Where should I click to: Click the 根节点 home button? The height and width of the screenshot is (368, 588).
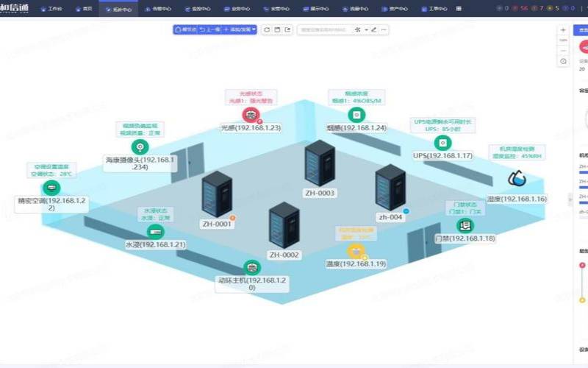186,29
